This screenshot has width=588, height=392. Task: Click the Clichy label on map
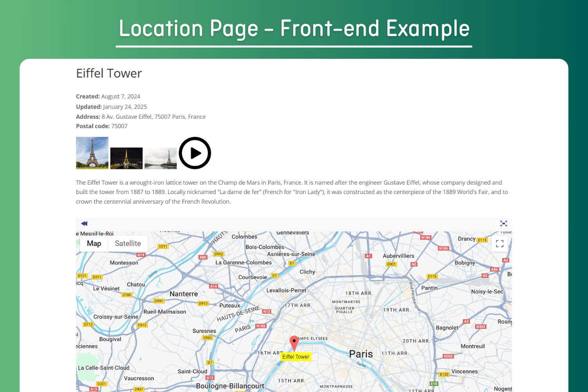click(307, 272)
